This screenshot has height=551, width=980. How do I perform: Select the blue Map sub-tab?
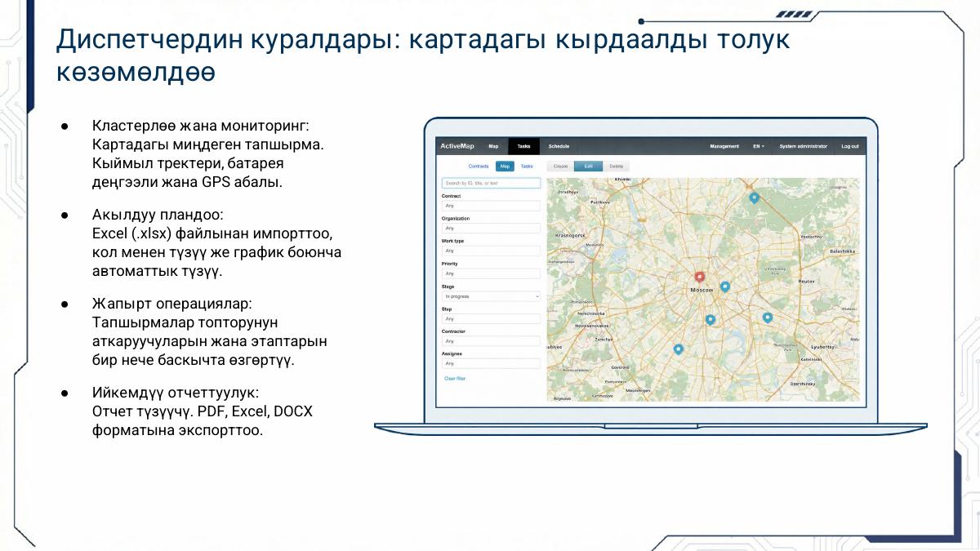pos(506,166)
